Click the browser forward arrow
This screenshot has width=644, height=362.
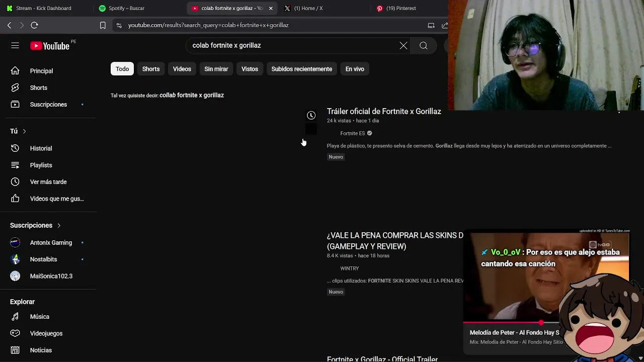[x=22, y=25]
